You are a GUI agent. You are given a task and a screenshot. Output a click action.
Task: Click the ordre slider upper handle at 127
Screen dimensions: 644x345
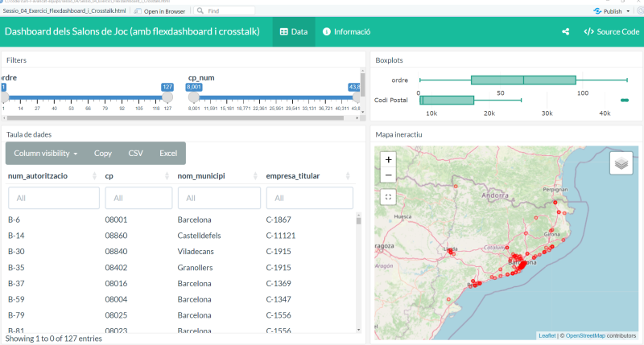point(167,97)
